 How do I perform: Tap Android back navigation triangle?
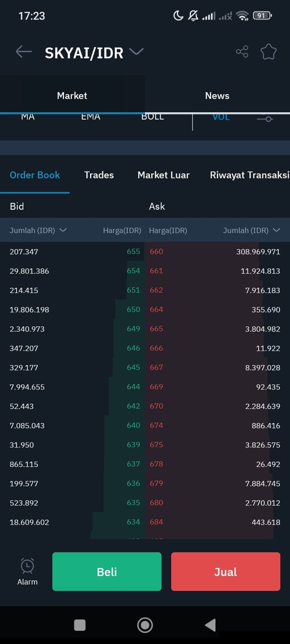click(210, 625)
